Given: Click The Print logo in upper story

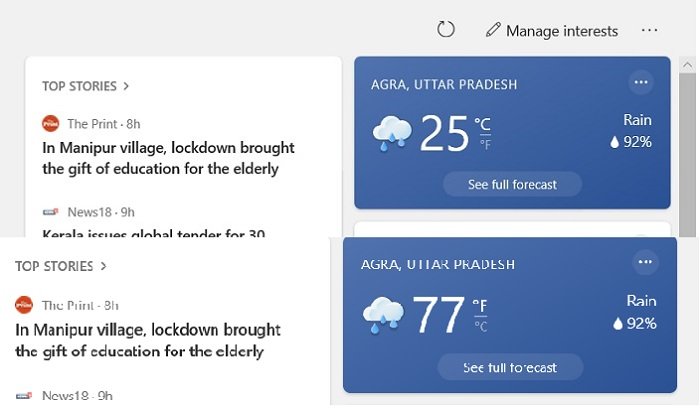Looking at the screenshot, I should tap(51, 124).
